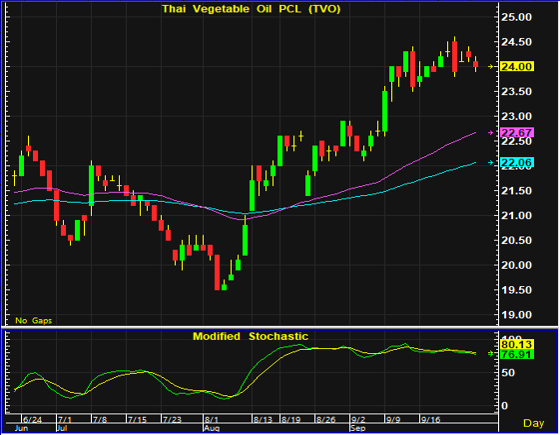
Task: Click the 7/1 date marker
Action: [65, 420]
